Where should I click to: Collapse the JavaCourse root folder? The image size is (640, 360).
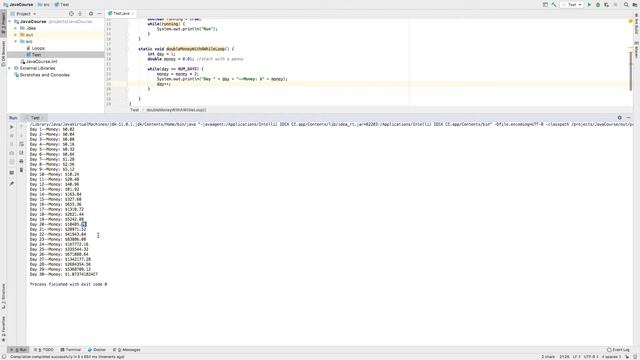(10, 21)
